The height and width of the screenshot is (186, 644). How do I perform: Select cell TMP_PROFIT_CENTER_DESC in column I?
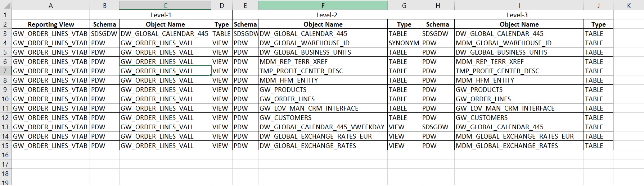(519, 71)
